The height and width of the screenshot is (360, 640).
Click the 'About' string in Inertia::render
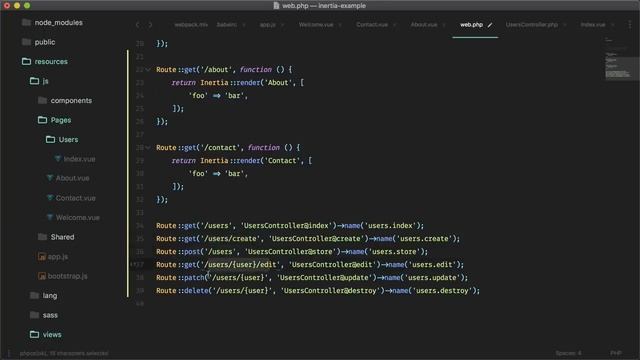click(x=279, y=82)
